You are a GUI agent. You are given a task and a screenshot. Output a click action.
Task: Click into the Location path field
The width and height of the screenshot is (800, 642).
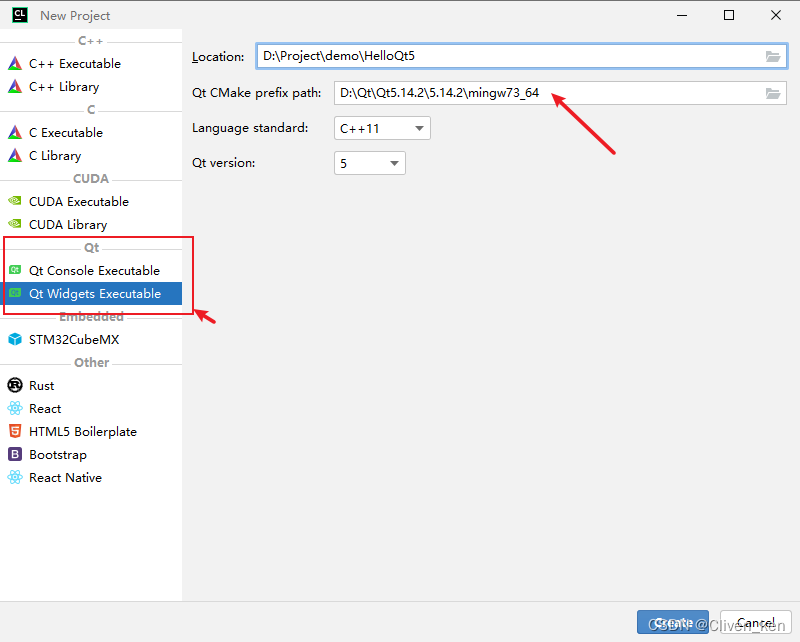(521, 56)
